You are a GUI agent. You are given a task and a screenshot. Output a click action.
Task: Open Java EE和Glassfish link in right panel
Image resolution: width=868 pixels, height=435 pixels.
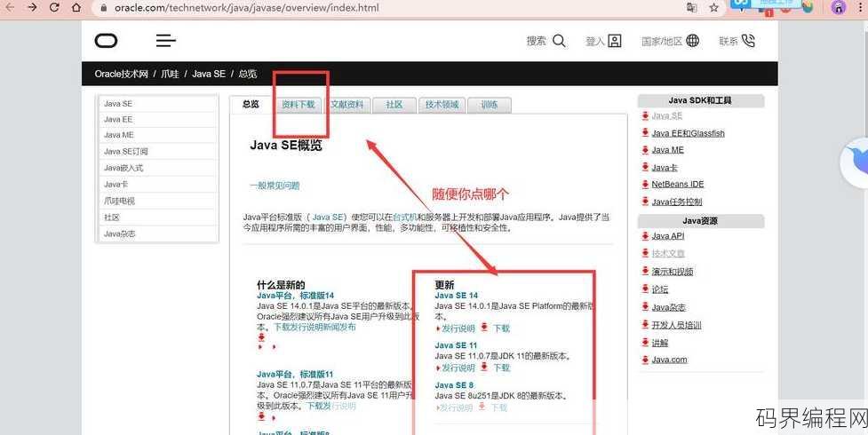pyautogui.click(x=688, y=133)
